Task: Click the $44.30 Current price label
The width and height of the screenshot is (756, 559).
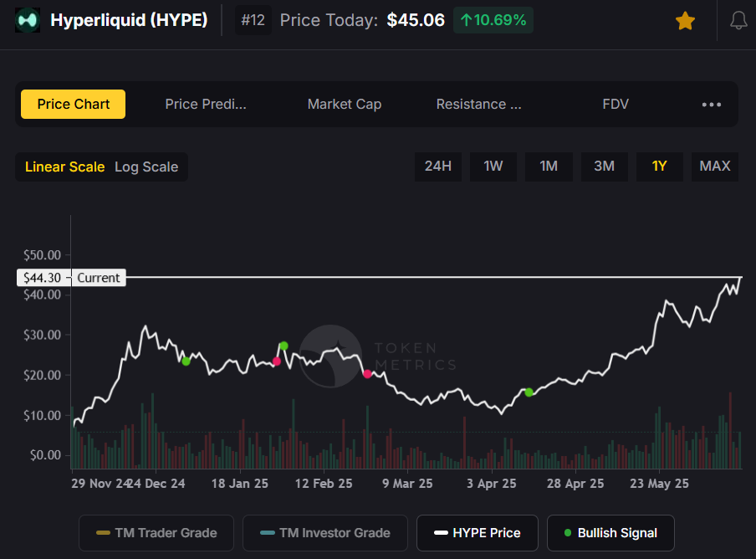Action: point(71,278)
